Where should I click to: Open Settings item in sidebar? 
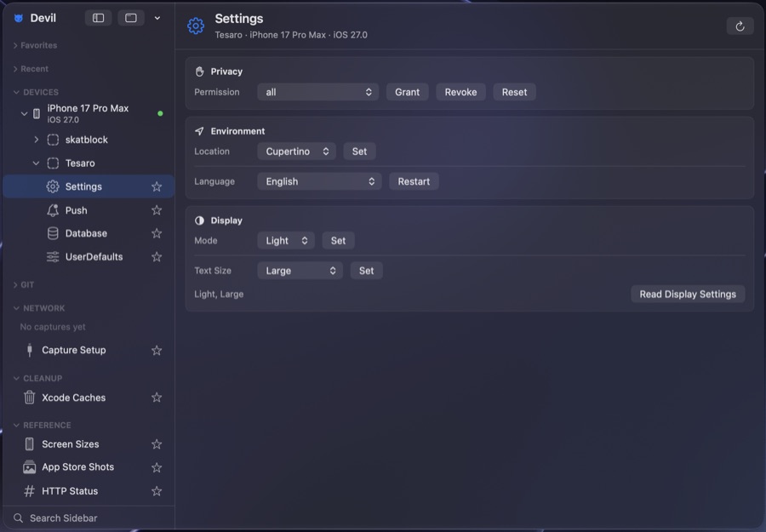(x=89, y=186)
